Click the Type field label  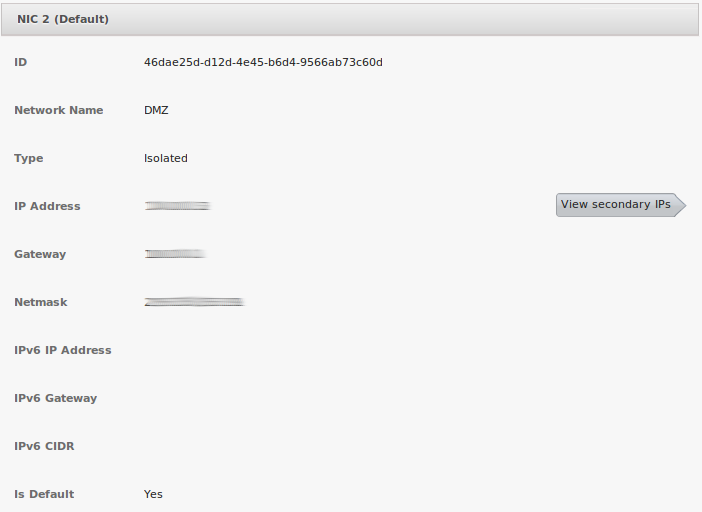tap(28, 158)
